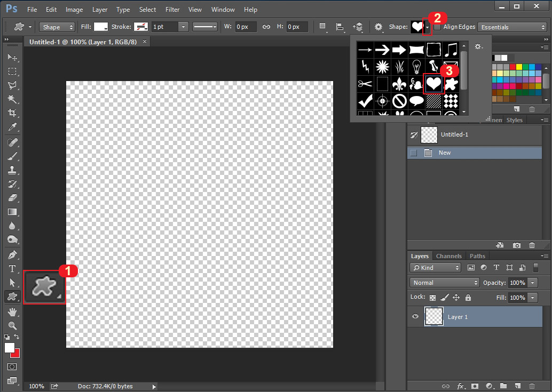Select the Crop tool
The image size is (552, 392).
(x=12, y=113)
